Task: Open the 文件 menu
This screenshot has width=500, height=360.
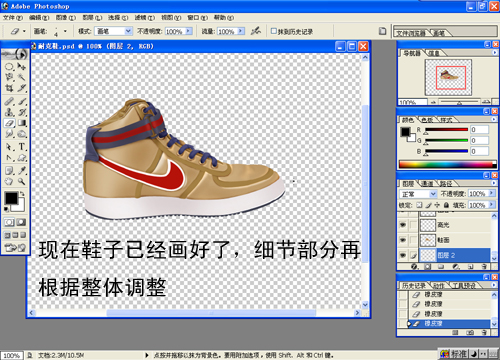Action: pos(13,17)
